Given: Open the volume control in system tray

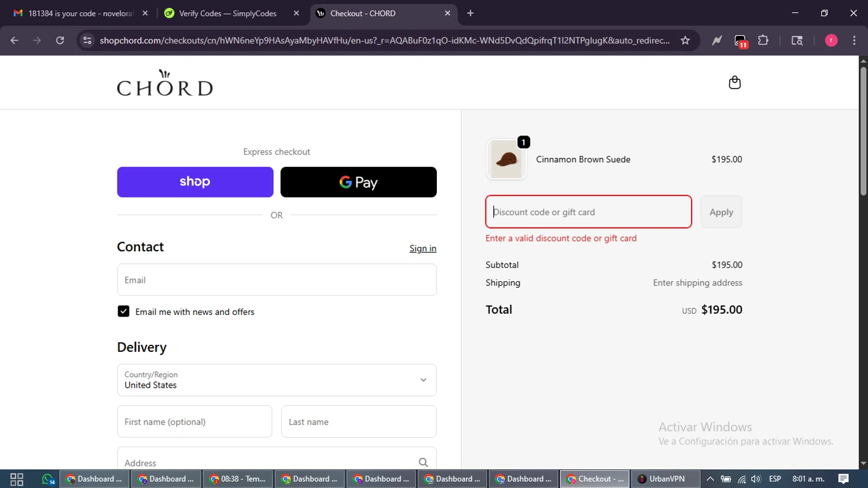Looking at the screenshot, I should coord(756,479).
